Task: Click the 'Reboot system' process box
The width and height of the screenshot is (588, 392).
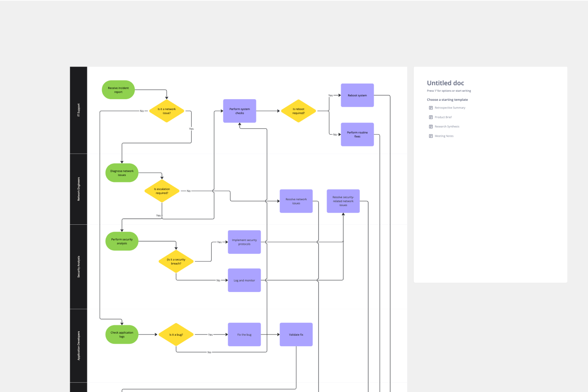Action: (x=357, y=95)
